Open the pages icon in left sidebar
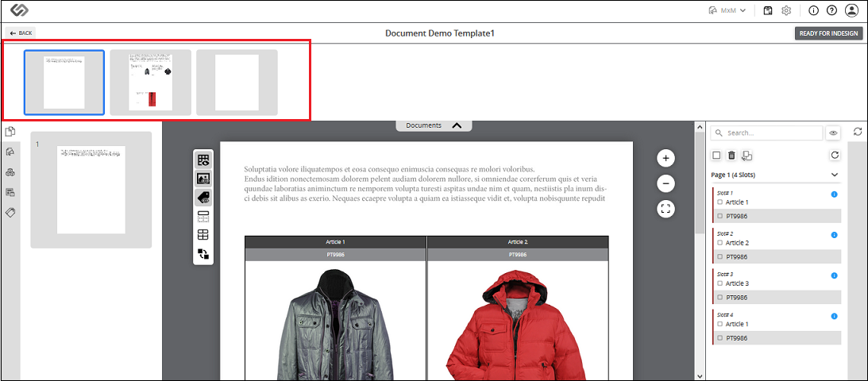The image size is (868, 381). click(10, 132)
